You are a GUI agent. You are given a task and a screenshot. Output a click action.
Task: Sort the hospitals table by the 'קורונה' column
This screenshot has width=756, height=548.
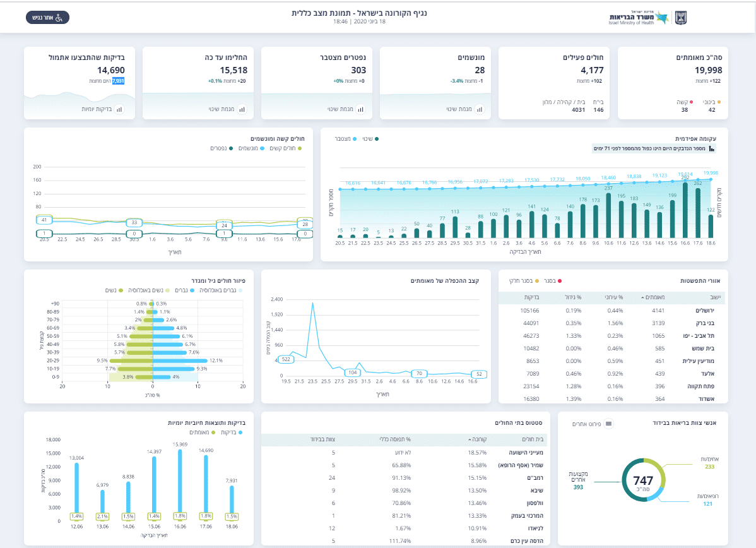(x=477, y=439)
